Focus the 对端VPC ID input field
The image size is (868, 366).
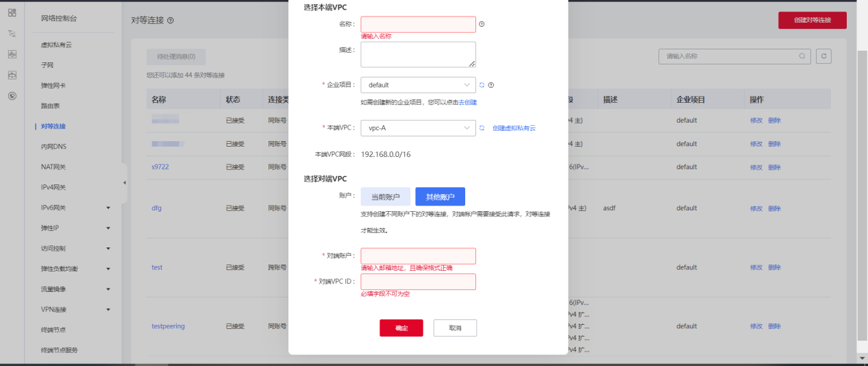[418, 282]
